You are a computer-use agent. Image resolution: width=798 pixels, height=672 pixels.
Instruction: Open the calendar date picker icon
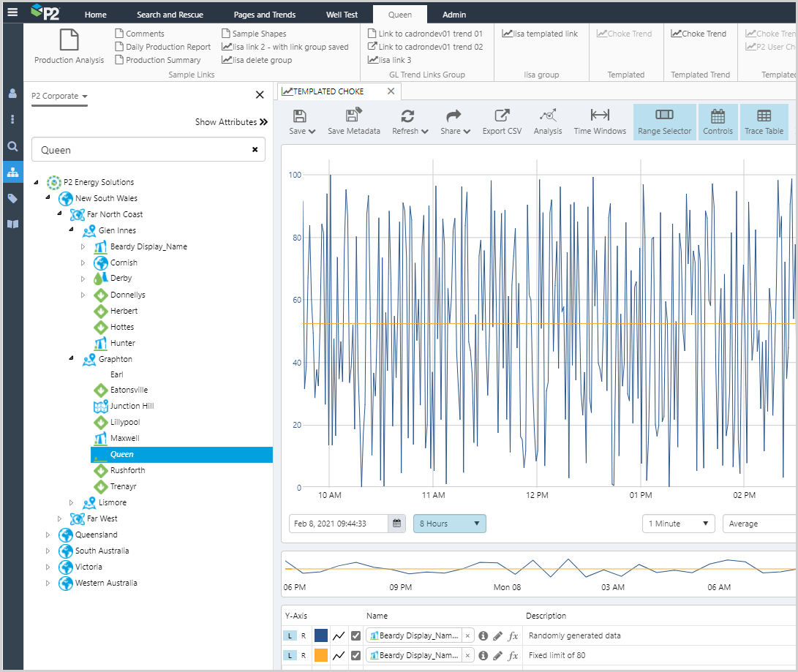396,524
